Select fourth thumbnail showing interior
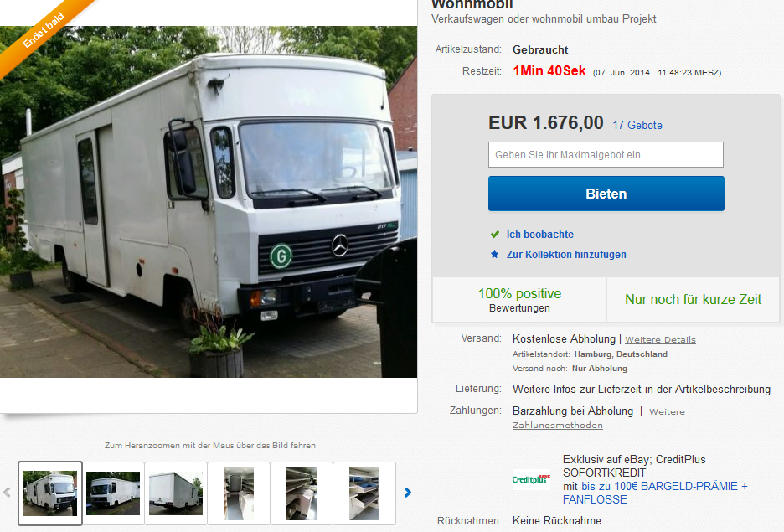784x532 pixels. [x=239, y=493]
